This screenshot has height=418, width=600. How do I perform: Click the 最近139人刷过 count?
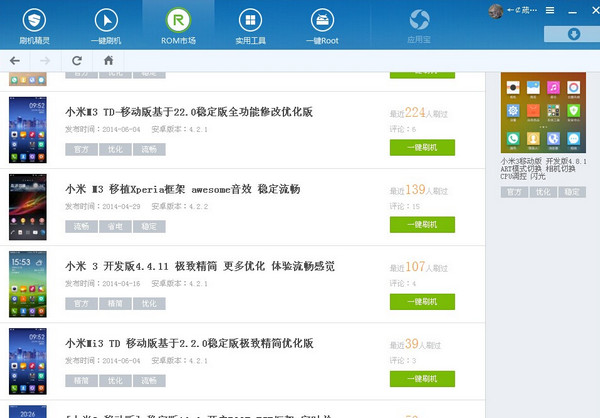(x=419, y=190)
